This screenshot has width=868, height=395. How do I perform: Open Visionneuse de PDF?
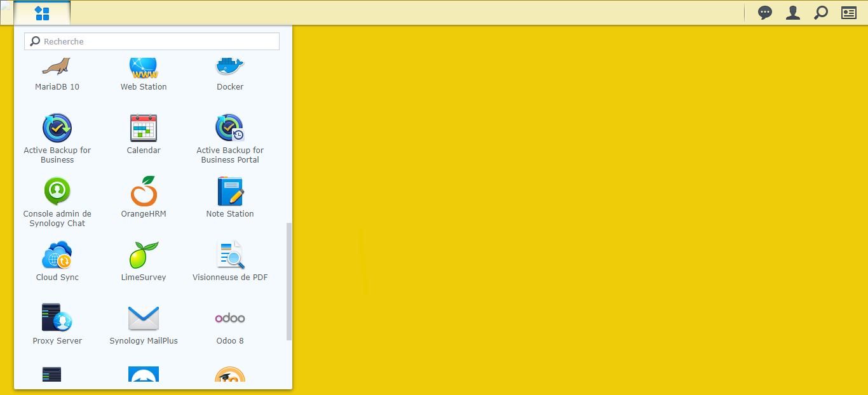click(x=230, y=262)
